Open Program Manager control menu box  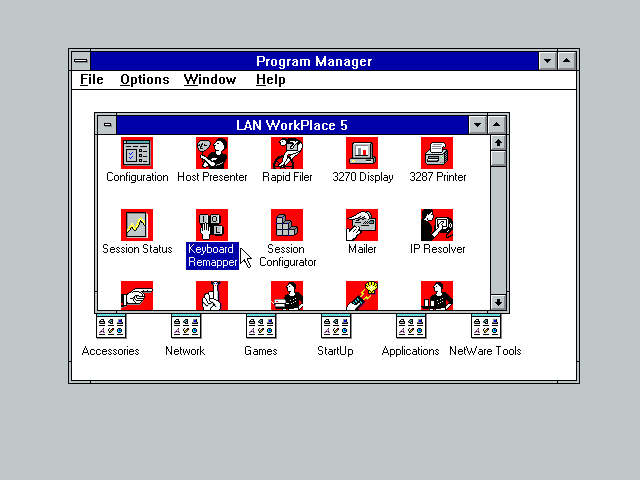tap(81, 61)
